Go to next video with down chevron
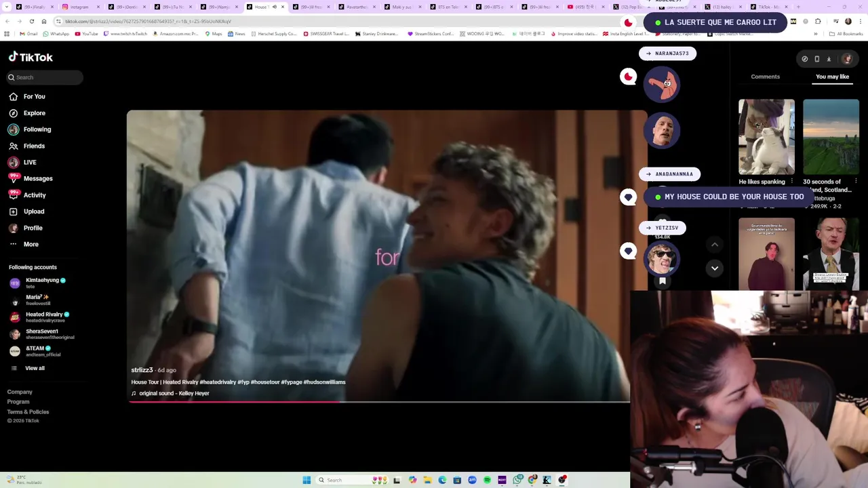Viewport: 868px width, 488px height. point(714,268)
